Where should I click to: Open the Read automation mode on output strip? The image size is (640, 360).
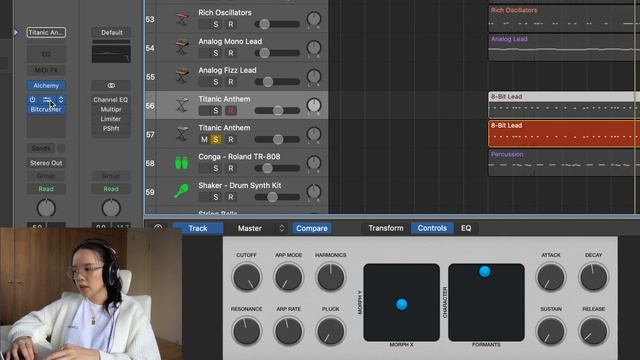pos(111,189)
